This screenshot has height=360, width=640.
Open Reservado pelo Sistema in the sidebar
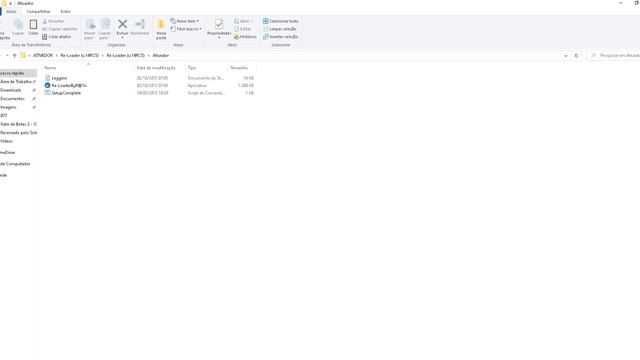(18, 133)
